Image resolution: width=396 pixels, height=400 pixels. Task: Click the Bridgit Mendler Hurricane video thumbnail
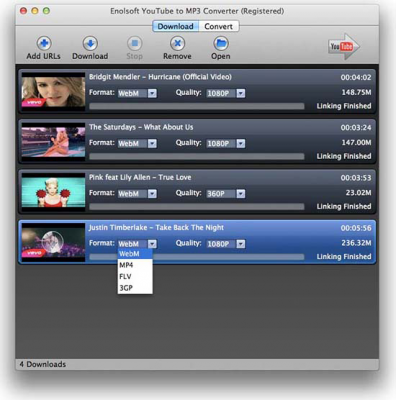53,91
